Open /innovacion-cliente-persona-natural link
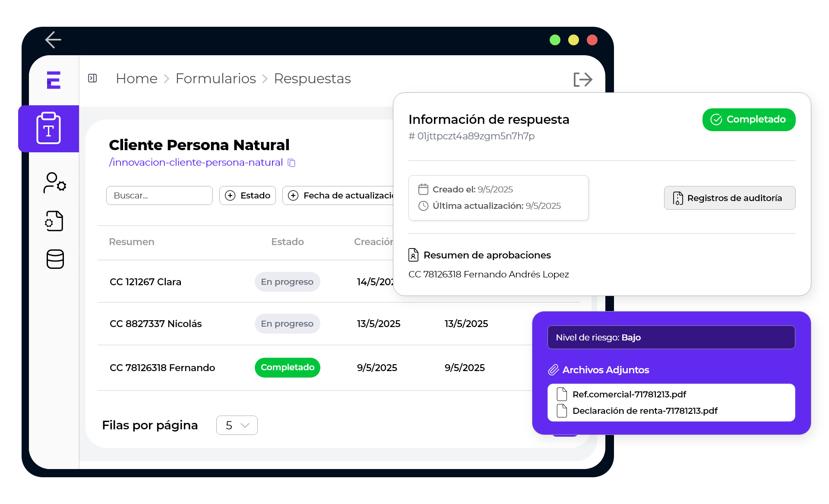 click(x=196, y=162)
